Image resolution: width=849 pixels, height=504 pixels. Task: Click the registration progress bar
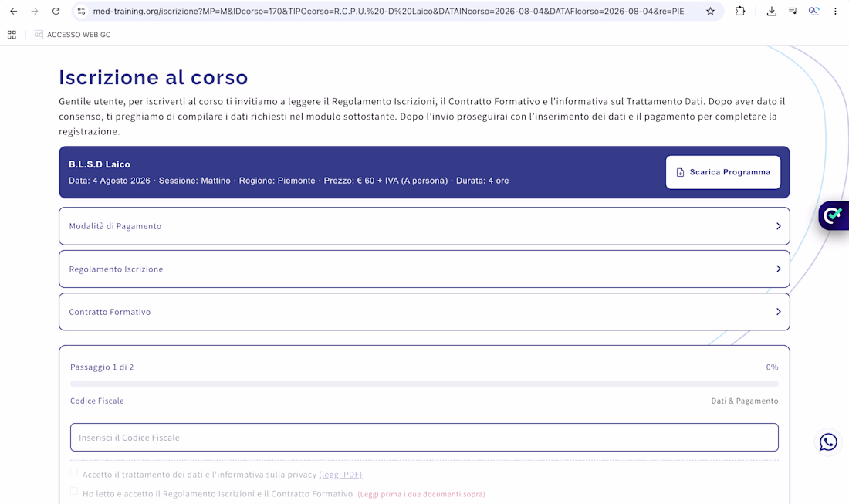(x=424, y=384)
